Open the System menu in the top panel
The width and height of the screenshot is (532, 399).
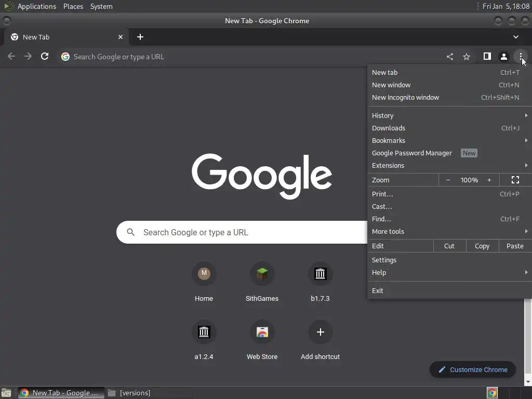pyautogui.click(x=101, y=6)
